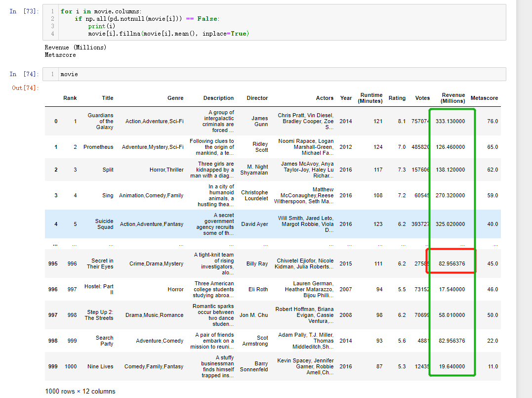Click row index label 999

(53, 366)
